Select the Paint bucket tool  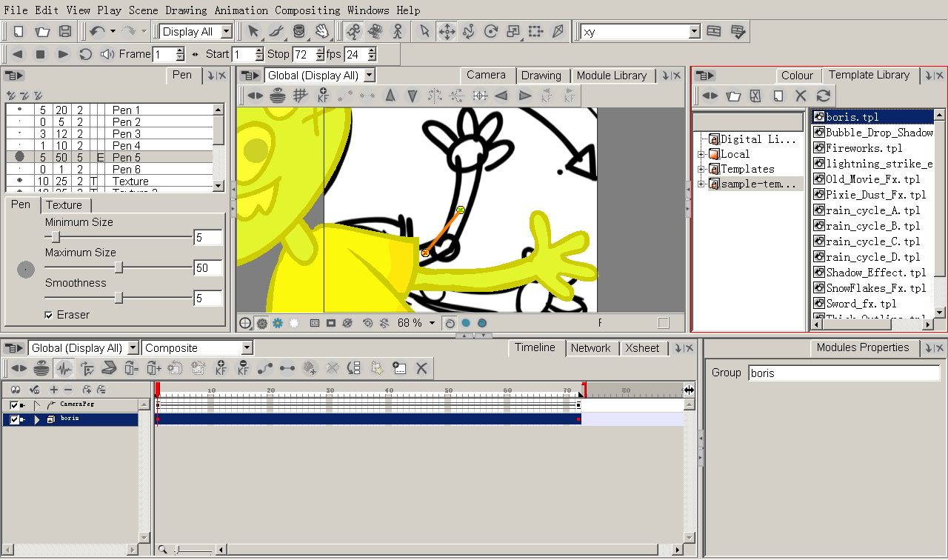coord(298,31)
